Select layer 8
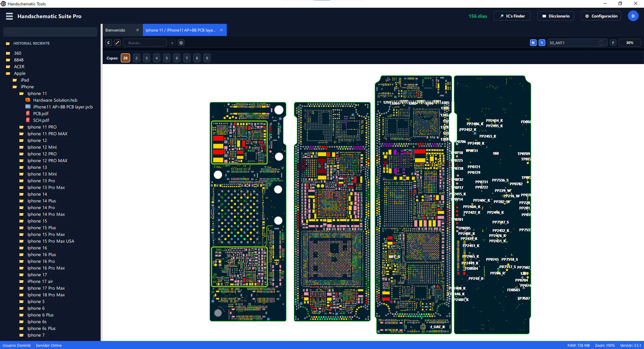Image resolution: width=644 pixels, height=349 pixels. click(197, 58)
